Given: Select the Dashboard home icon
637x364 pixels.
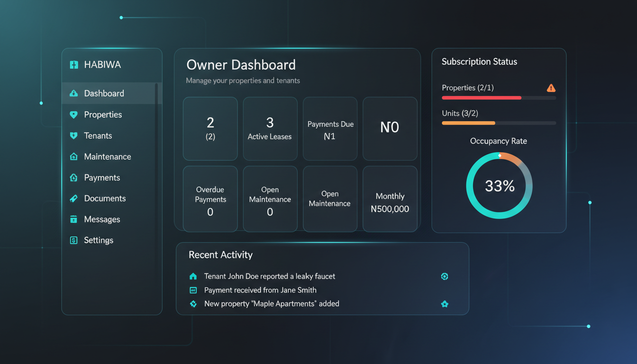Looking at the screenshot, I should (74, 93).
